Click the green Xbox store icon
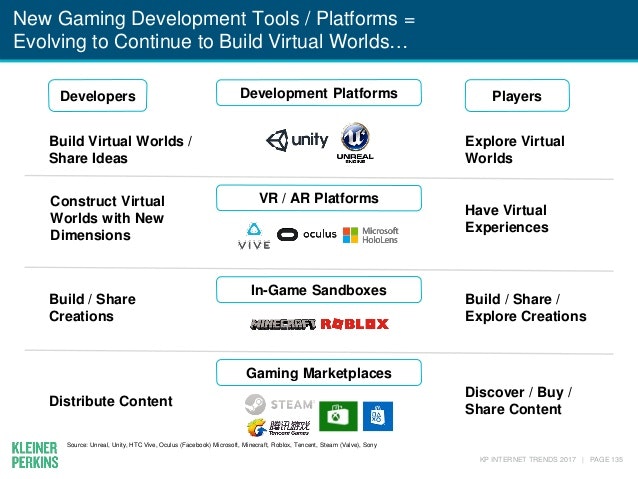638x479 pixels. click(x=338, y=416)
